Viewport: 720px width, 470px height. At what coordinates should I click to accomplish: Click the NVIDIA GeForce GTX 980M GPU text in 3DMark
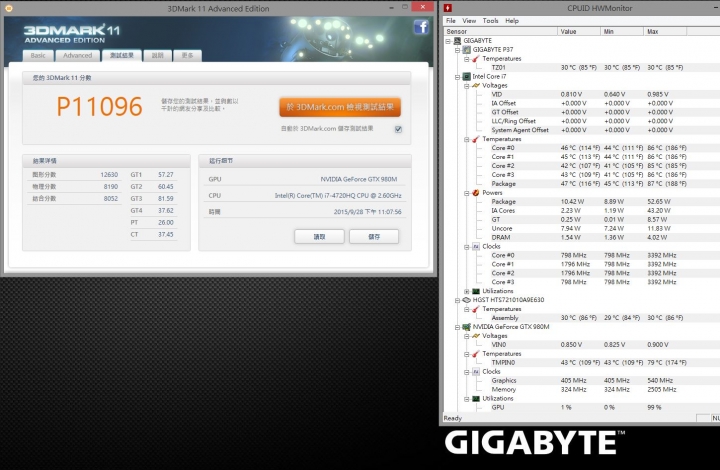[359, 179]
